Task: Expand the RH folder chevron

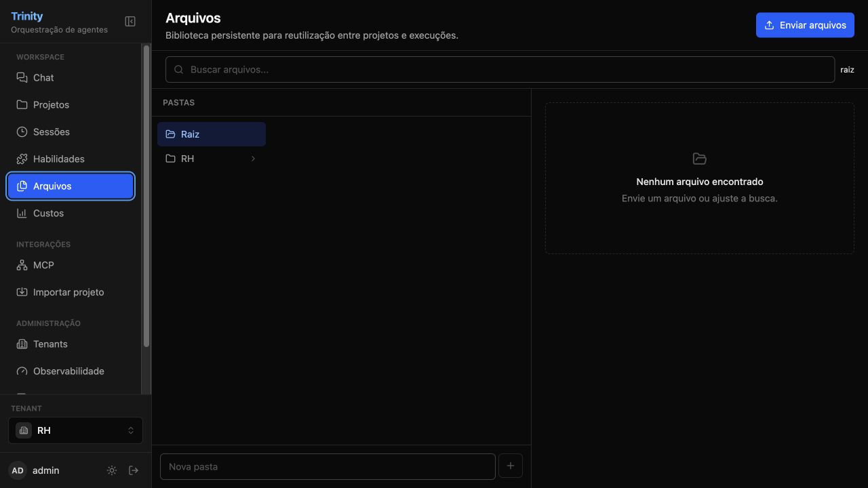Action: [x=253, y=159]
